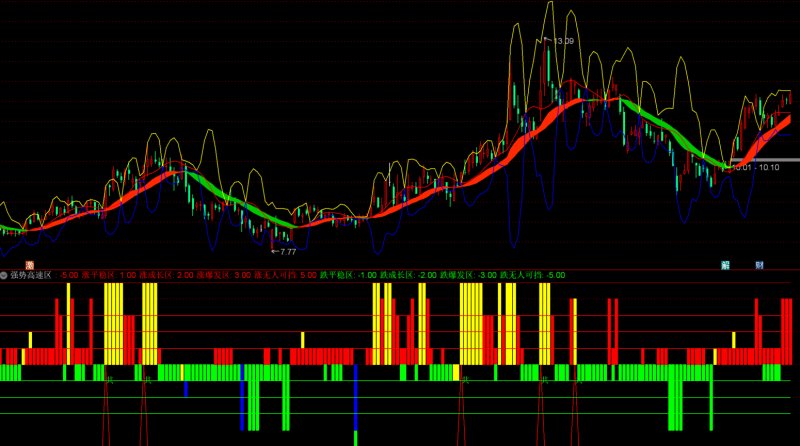The image size is (800, 446).
Task: Click the 涨成长区: 2.00 value
Action: [166, 275]
